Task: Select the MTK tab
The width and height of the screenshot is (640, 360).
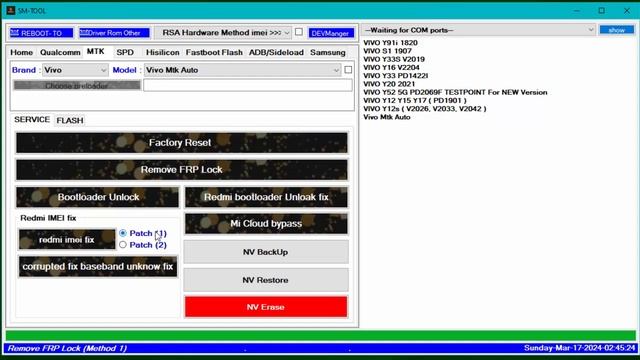Action: pyautogui.click(x=96, y=51)
